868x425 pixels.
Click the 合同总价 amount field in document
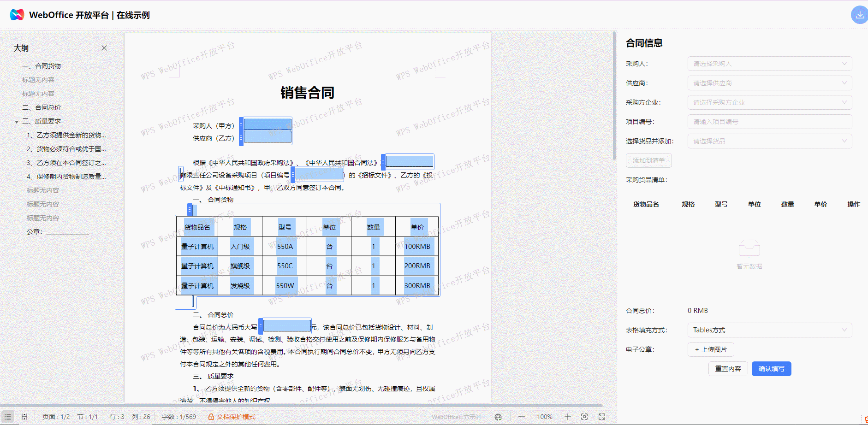pyautogui.click(x=287, y=326)
